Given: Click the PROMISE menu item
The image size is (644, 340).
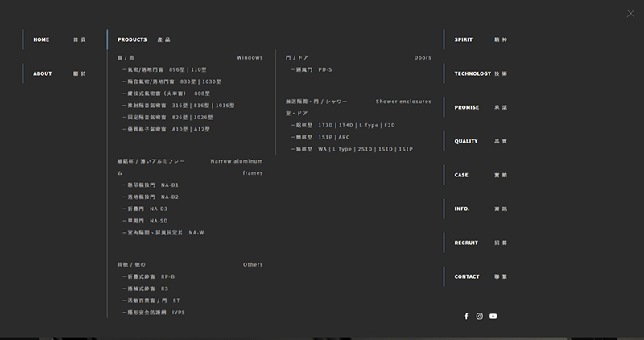Looking at the screenshot, I should (x=467, y=107).
